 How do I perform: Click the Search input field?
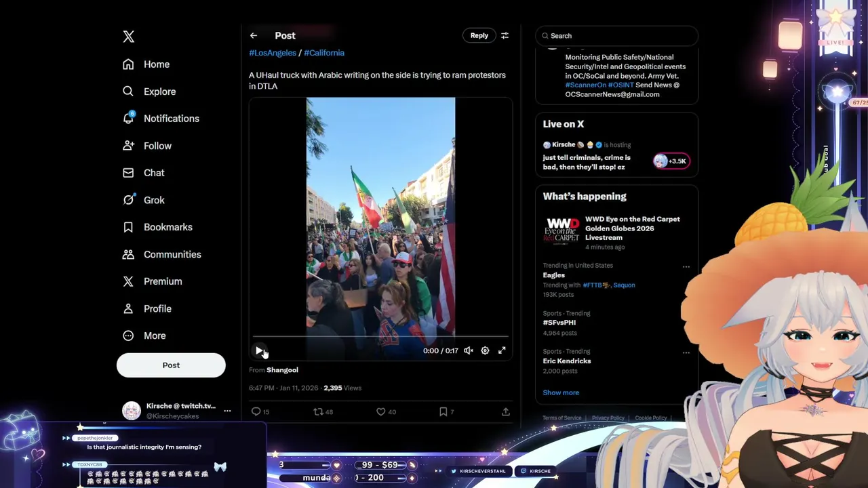click(616, 36)
